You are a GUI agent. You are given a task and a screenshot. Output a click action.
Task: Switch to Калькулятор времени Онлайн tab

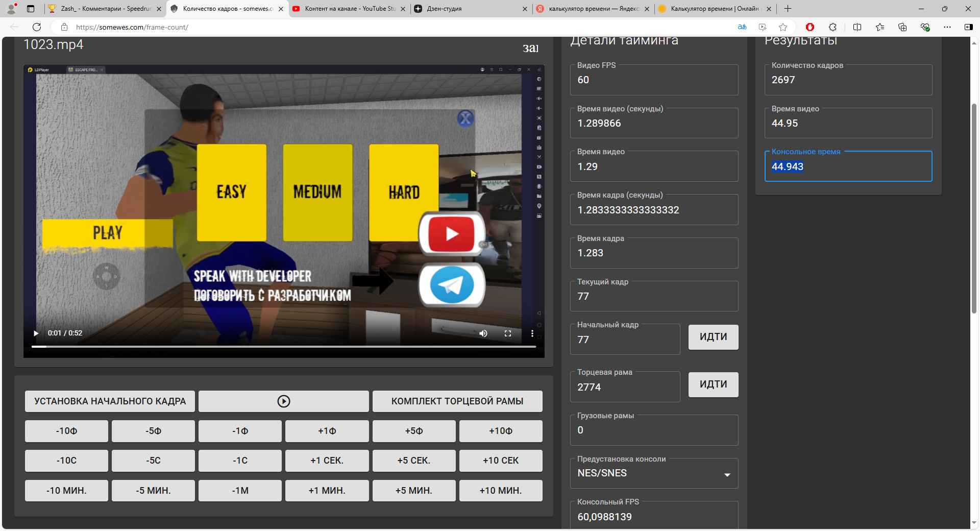pyautogui.click(x=715, y=9)
